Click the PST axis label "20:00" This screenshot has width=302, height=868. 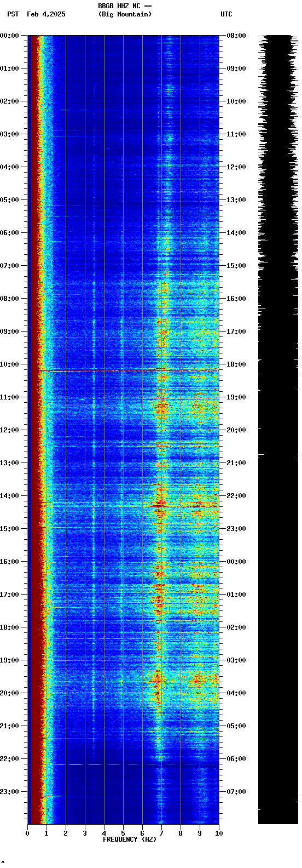point(9,693)
